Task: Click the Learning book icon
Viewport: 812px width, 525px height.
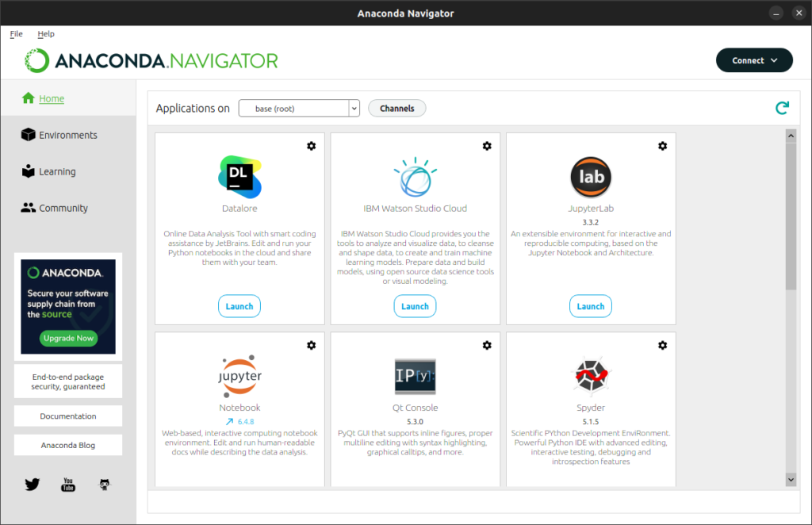Action: pos(28,171)
